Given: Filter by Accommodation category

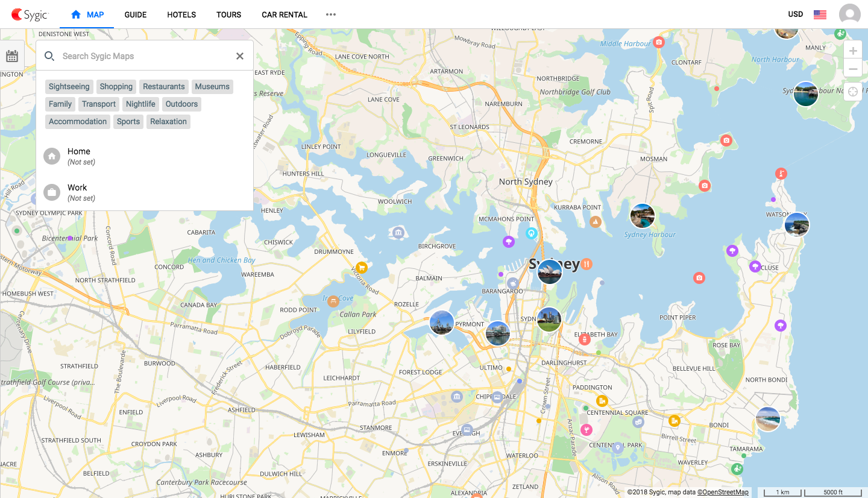Looking at the screenshot, I should pyautogui.click(x=78, y=122).
